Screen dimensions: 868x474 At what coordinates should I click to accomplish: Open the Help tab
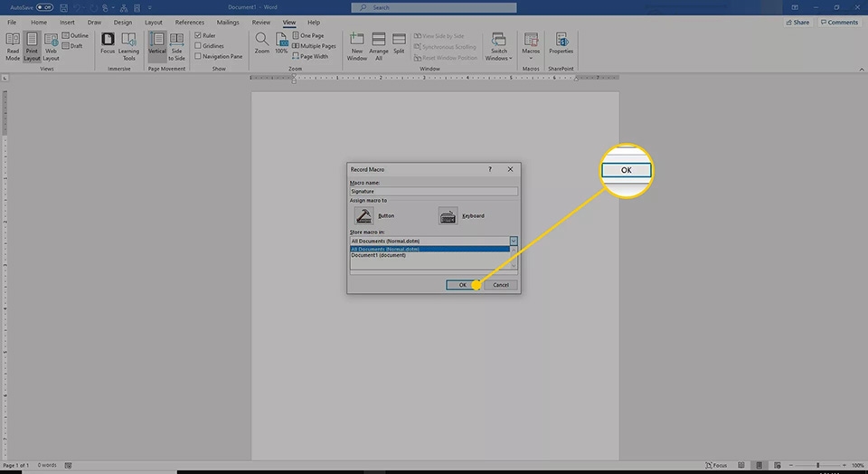point(314,23)
